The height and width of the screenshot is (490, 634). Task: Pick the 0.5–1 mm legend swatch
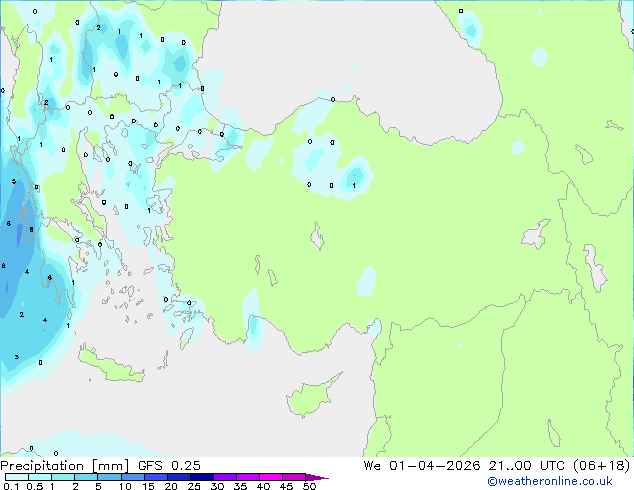click(40, 477)
